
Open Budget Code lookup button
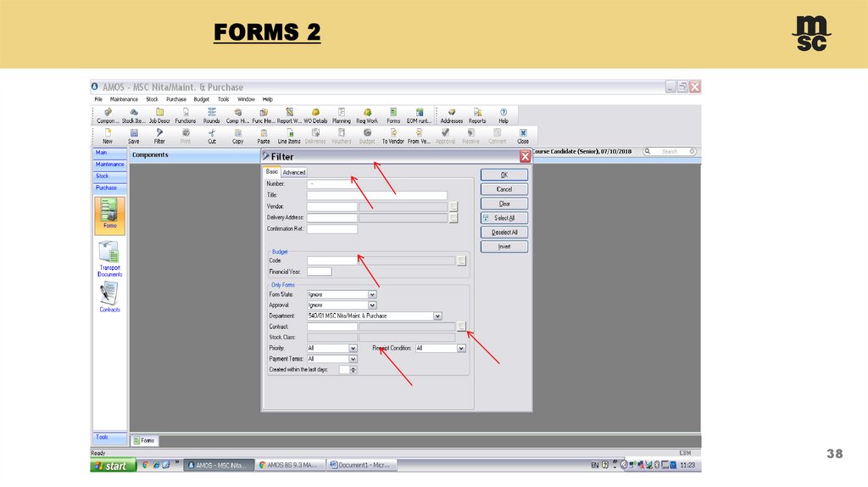point(461,260)
